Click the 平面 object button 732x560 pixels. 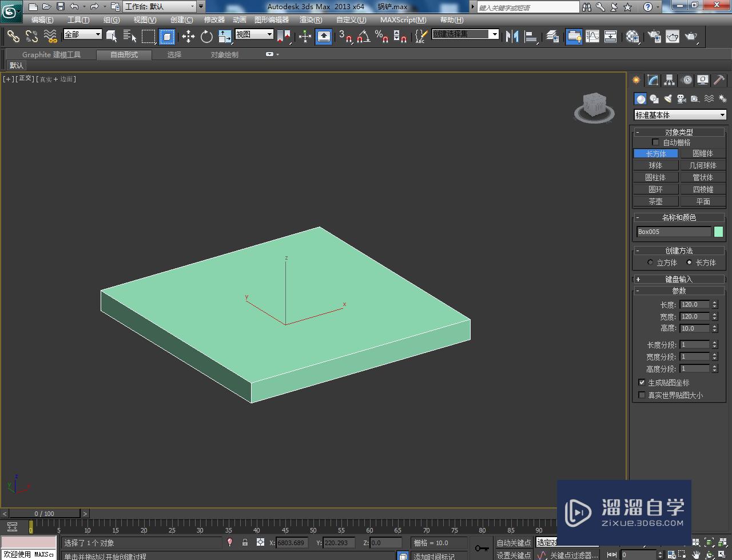[x=703, y=201]
